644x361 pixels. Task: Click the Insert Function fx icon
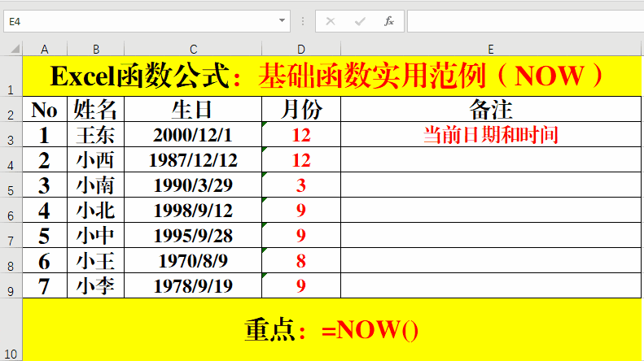pyautogui.click(x=389, y=21)
